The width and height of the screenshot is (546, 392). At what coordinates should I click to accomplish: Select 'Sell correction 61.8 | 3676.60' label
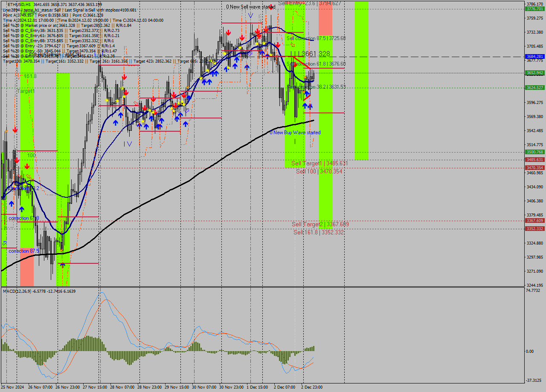coord(316,64)
